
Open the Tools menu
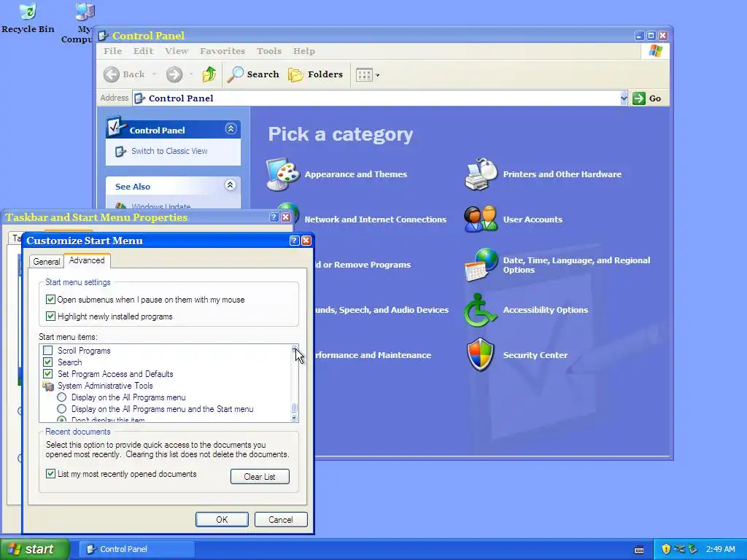click(269, 51)
